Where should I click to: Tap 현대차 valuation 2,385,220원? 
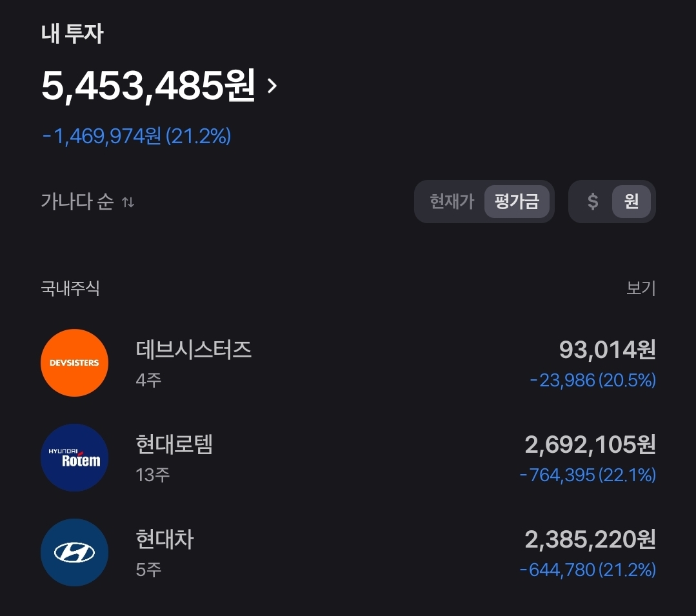click(x=590, y=539)
